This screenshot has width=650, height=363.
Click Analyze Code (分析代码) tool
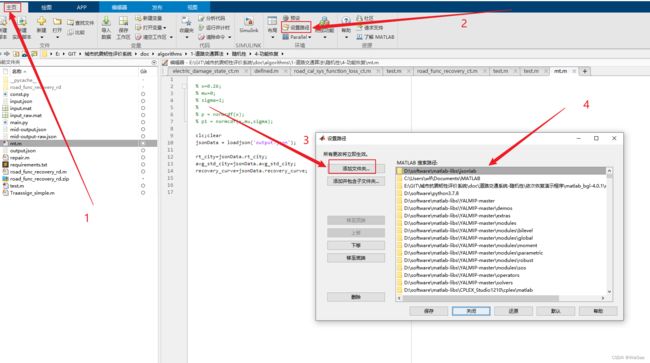(212, 18)
